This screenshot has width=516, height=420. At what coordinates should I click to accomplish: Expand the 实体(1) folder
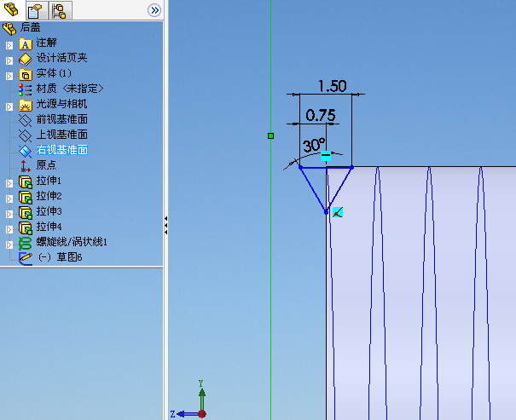pos(9,76)
